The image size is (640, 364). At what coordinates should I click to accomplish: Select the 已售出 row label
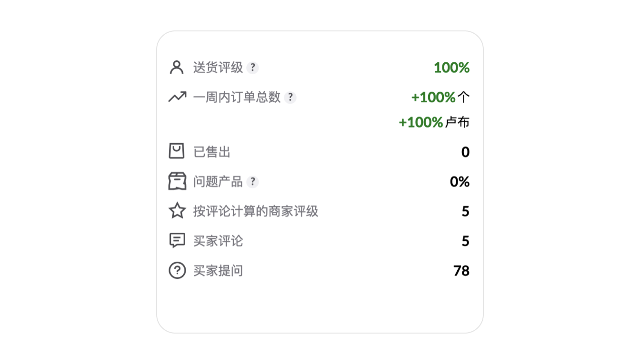(212, 151)
